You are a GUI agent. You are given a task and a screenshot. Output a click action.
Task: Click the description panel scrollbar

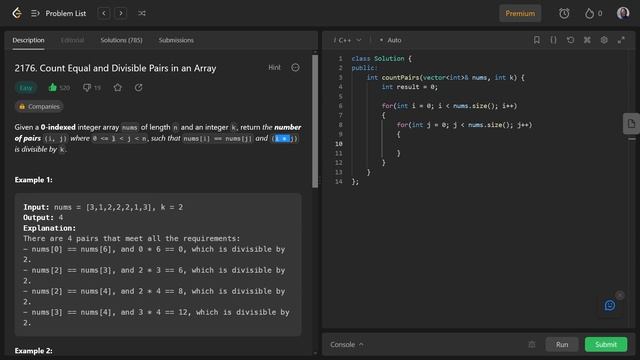coord(315,121)
